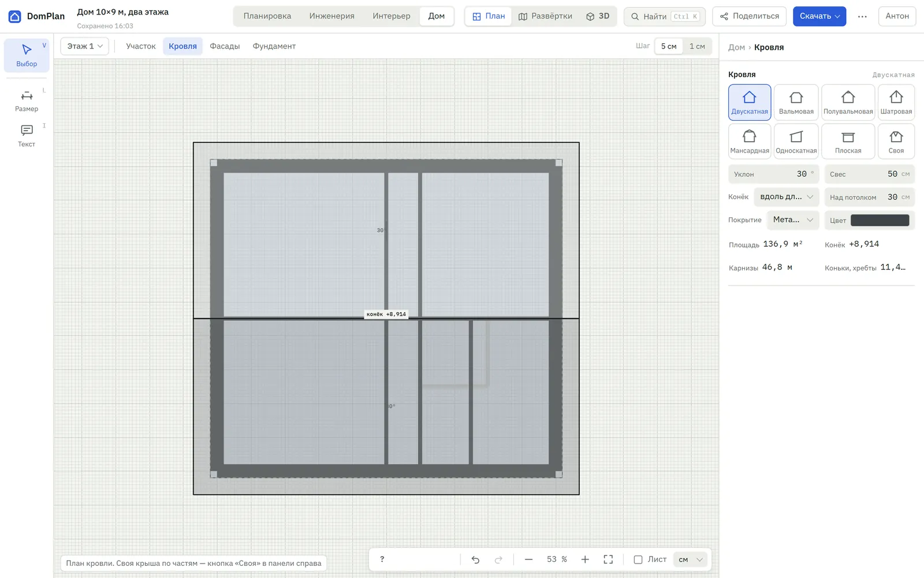This screenshot has width=924, height=578.
Task: Click the Поделиться share button
Action: [x=750, y=16]
